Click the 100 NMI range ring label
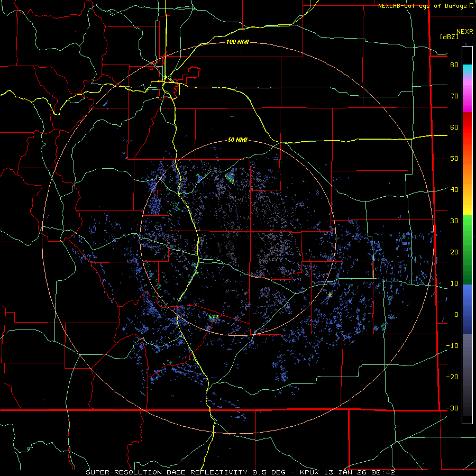Viewport: 476px width, 476px height. 237,42
